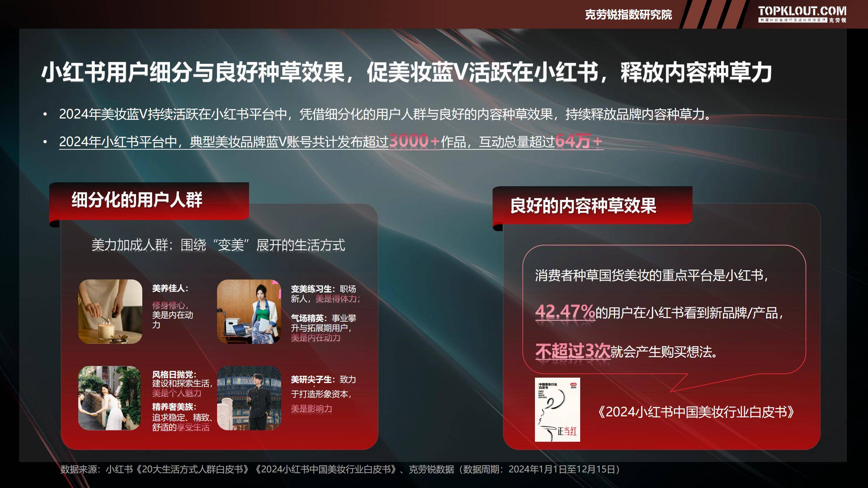Click the 修身修心 pink text

pyautogui.click(x=170, y=305)
